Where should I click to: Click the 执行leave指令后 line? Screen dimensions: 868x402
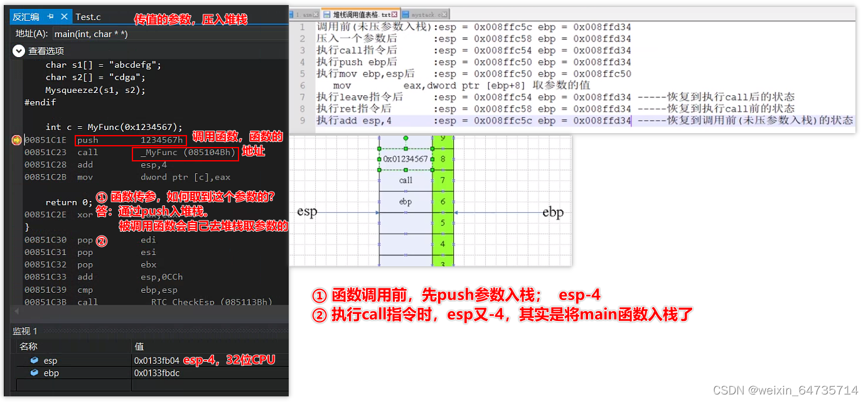pos(555,97)
